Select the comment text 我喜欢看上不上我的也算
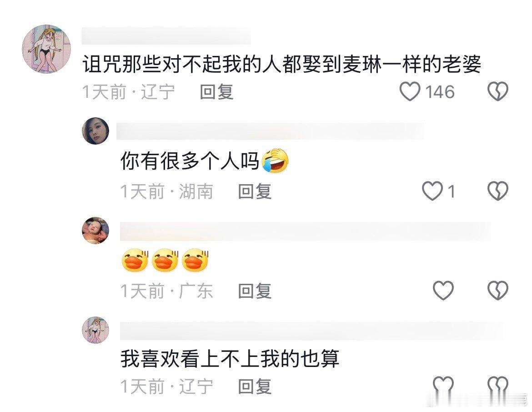 [x=230, y=359]
